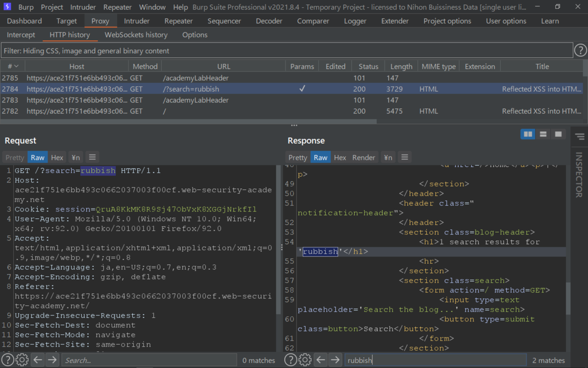Select side-by-side layout icon
This screenshot has width=588, height=368.
coord(528,134)
